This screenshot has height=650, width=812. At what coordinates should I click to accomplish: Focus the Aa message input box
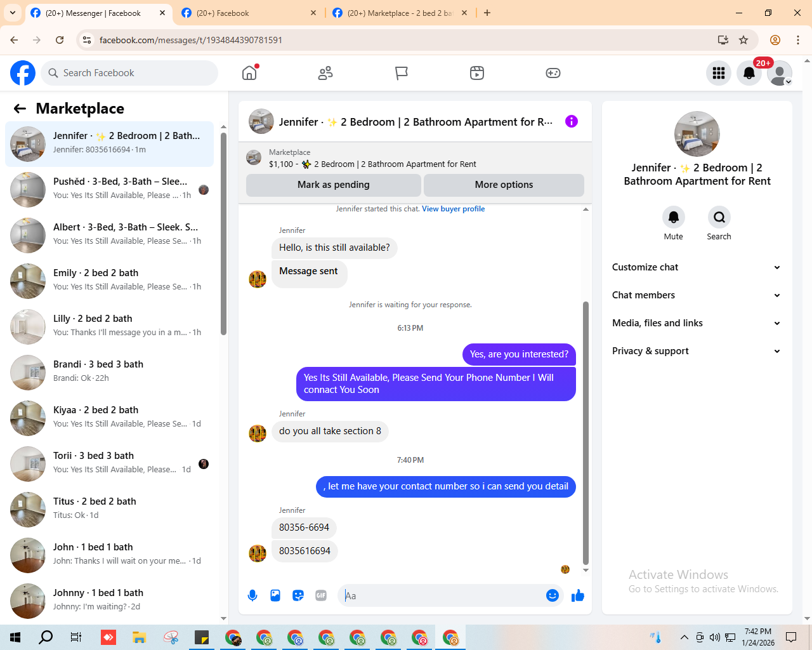tap(442, 595)
